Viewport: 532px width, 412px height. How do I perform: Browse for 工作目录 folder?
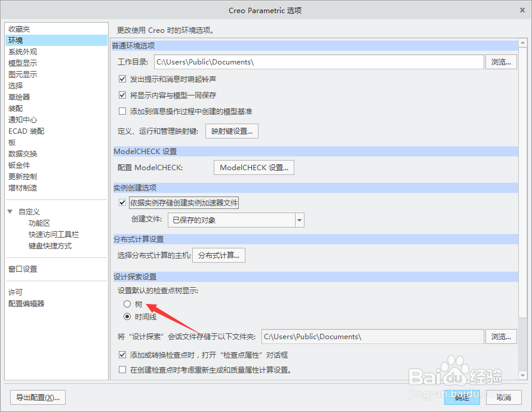pos(501,62)
